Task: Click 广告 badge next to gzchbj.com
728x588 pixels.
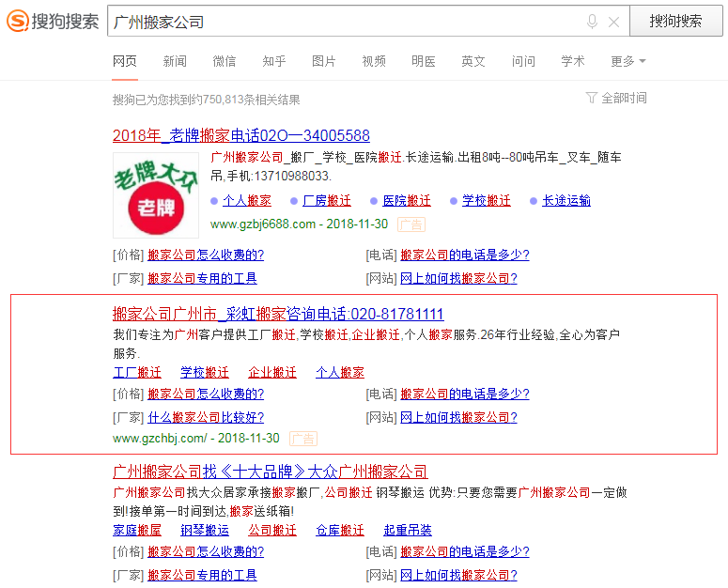Action: (x=303, y=439)
